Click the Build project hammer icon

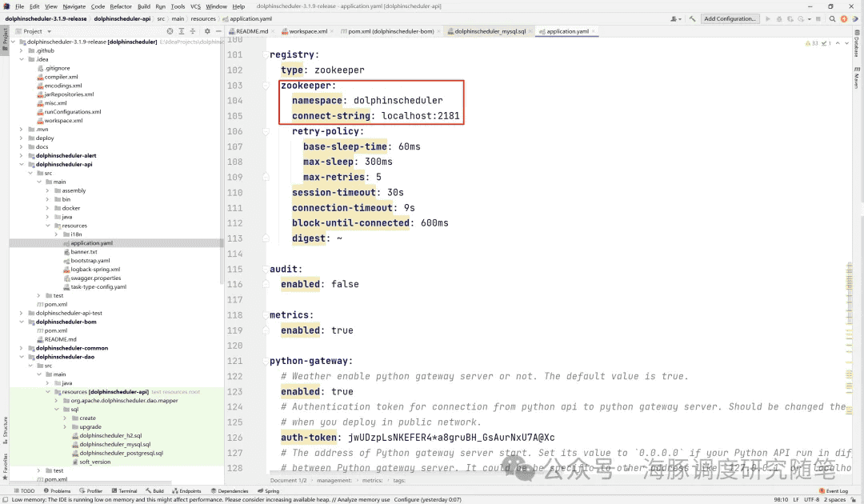coord(692,18)
